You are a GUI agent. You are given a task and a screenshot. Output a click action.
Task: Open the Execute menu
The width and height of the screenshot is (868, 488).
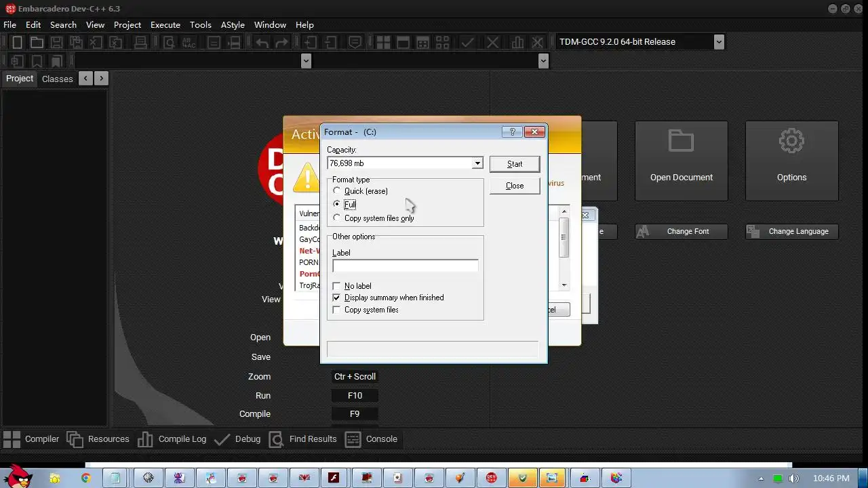click(165, 25)
